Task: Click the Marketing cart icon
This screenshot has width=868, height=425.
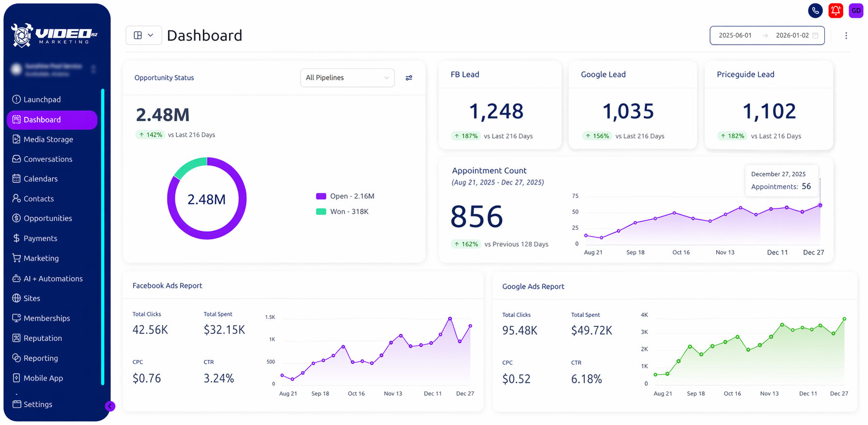Action: 16,258
